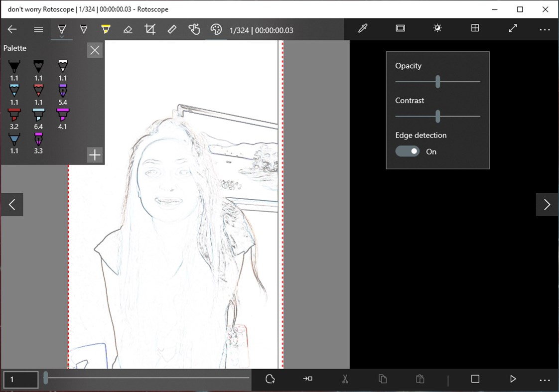Toggle onion skin view
This screenshot has width=559, height=392.
[x=400, y=28]
